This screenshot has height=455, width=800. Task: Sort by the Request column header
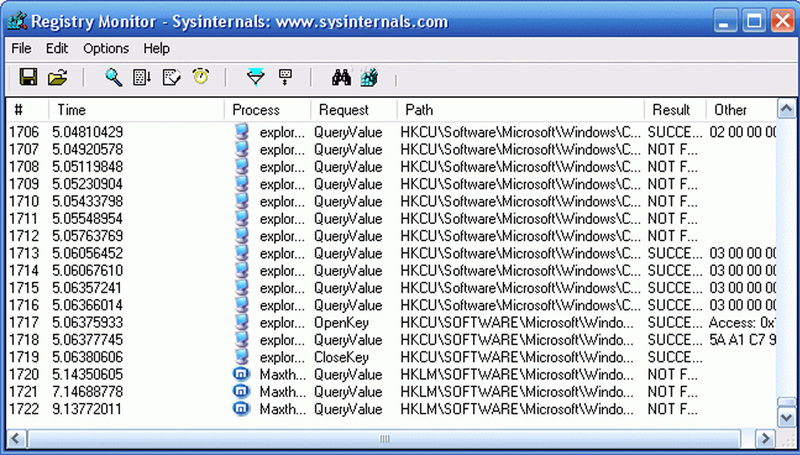(354, 110)
